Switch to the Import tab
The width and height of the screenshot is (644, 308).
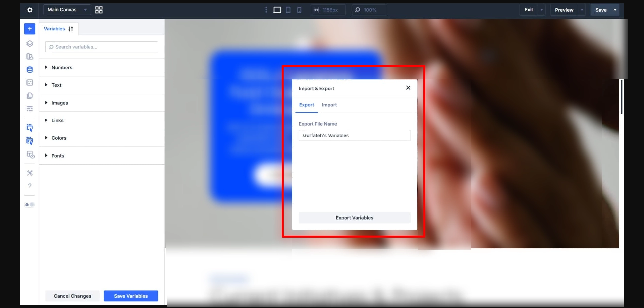(x=329, y=105)
